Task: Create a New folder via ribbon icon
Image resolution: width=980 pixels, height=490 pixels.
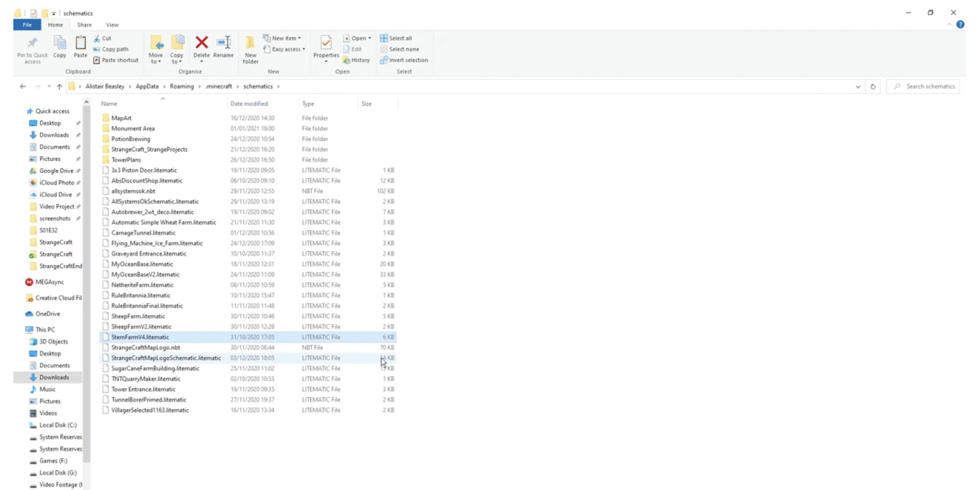Action: (250, 43)
